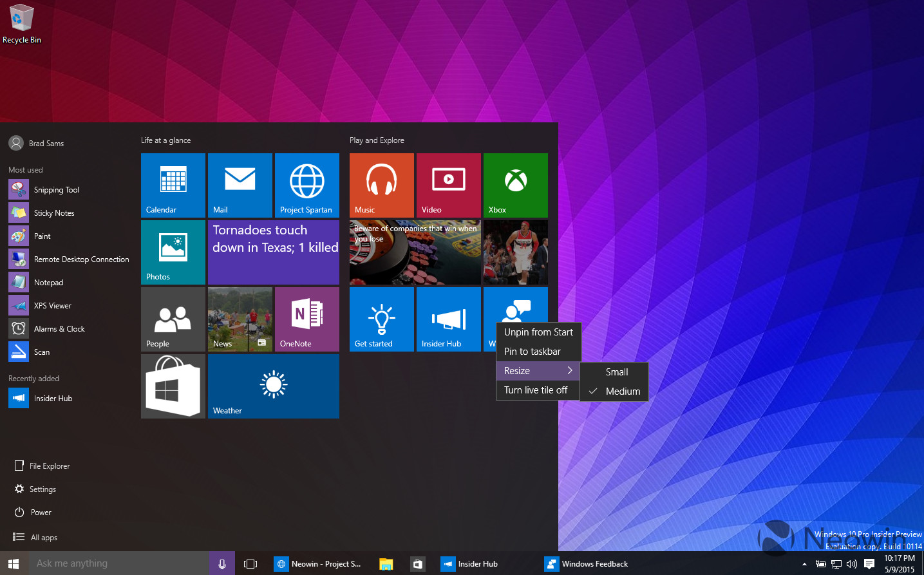924x575 pixels.
Task: Switch to Insider Hub taskbar window
Action: pyautogui.click(x=470, y=563)
